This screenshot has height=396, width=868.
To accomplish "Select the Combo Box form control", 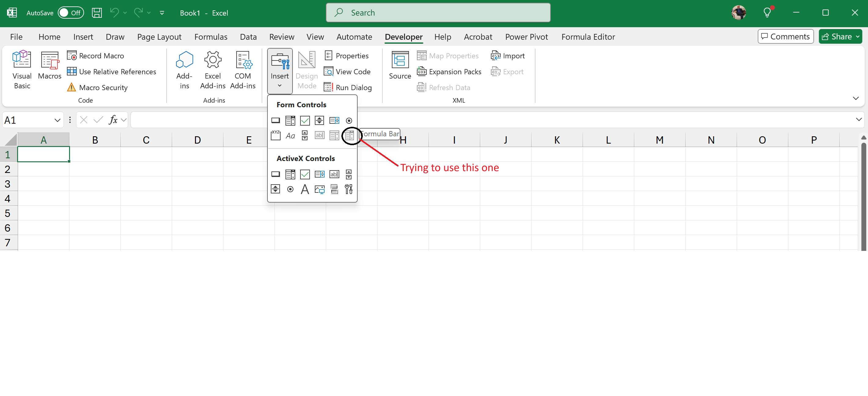I will [290, 120].
